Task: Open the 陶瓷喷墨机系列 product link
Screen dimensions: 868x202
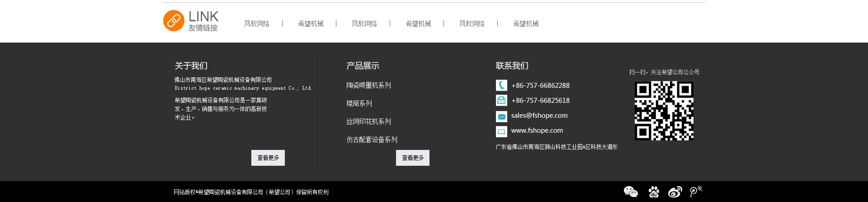Action: (x=368, y=85)
